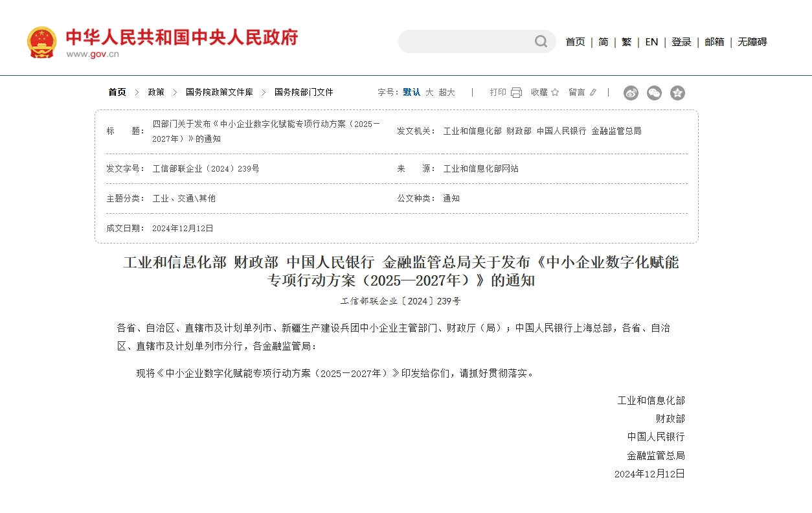Click the 成文日期 value 2024年12月12日
The width and height of the screenshot is (812, 513).
coord(183,229)
